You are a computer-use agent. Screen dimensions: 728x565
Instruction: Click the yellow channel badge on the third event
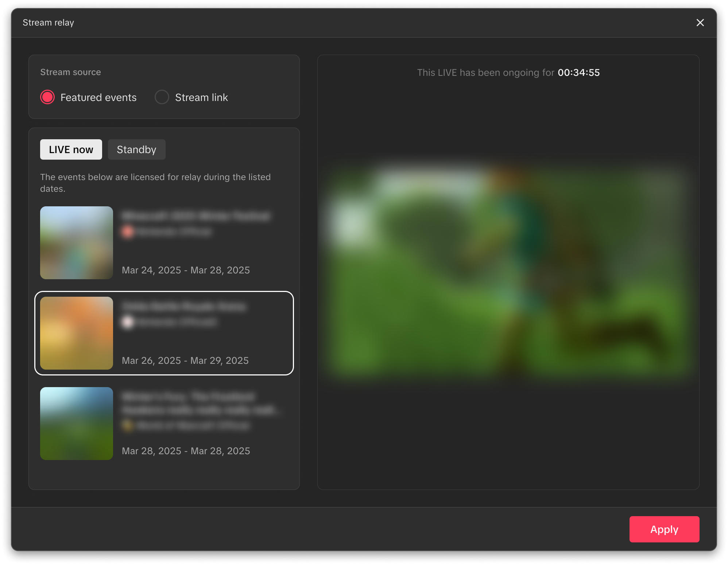click(x=128, y=425)
